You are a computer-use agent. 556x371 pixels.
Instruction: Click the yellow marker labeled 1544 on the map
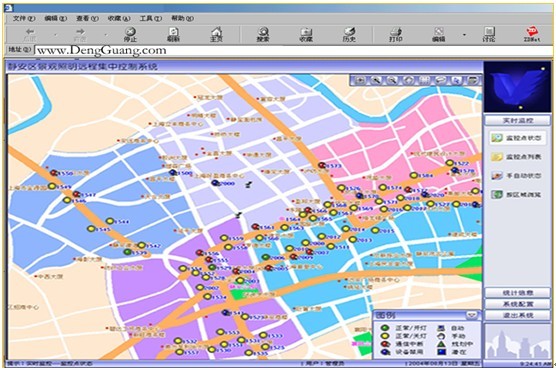110,221
